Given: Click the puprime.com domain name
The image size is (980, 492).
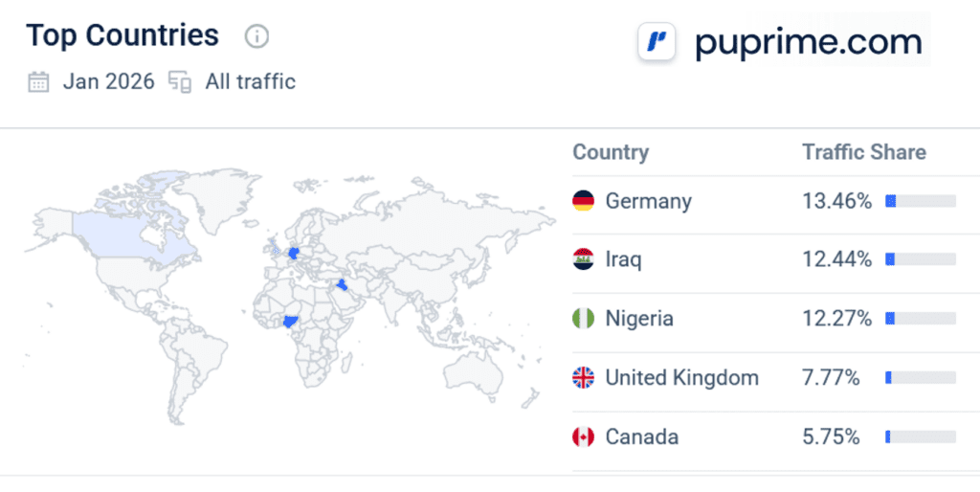Looking at the screenshot, I should [808, 43].
